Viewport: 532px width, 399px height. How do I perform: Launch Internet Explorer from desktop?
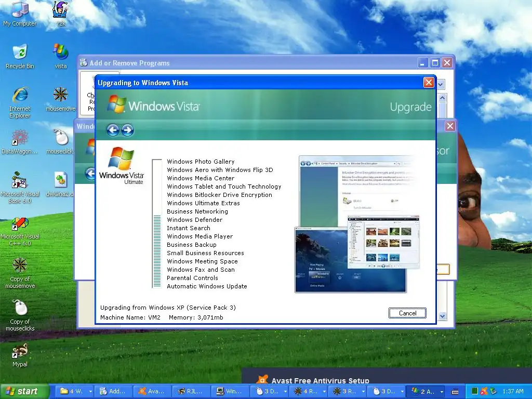(x=20, y=102)
